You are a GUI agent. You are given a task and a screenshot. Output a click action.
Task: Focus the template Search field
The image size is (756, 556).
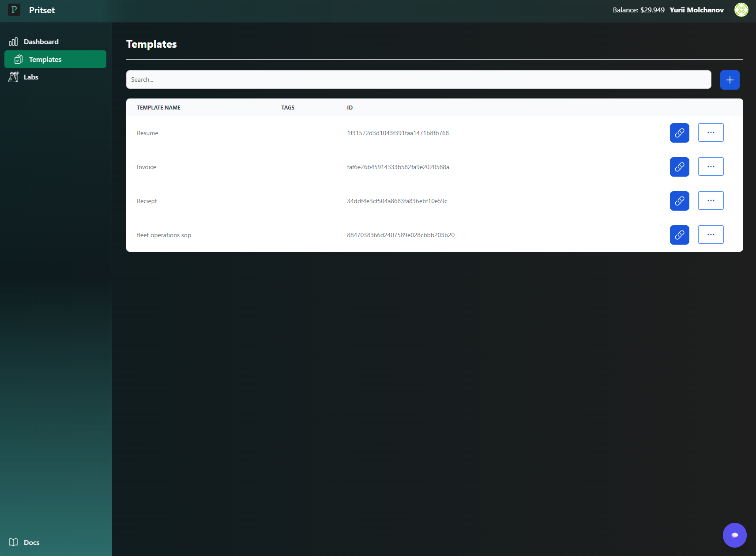pyautogui.click(x=418, y=79)
